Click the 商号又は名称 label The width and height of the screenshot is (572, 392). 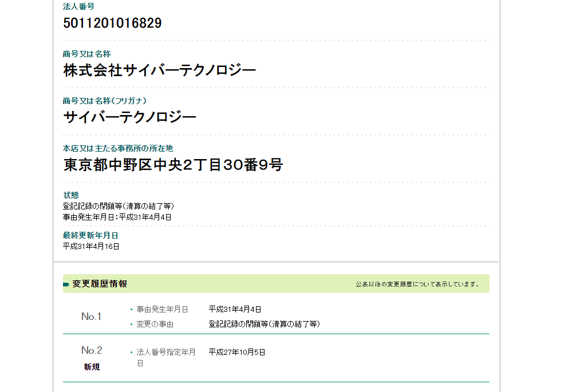tap(86, 54)
